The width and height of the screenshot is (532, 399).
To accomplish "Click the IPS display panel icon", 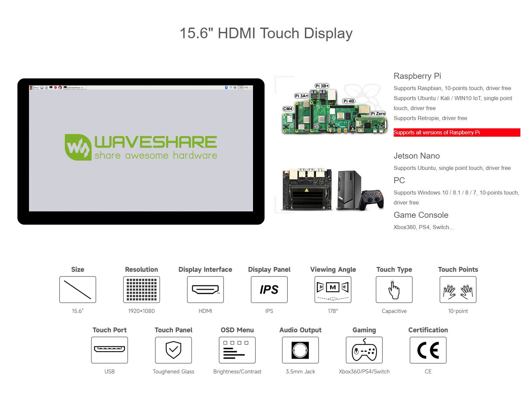I will pyautogui.click(x=269, y=290).
